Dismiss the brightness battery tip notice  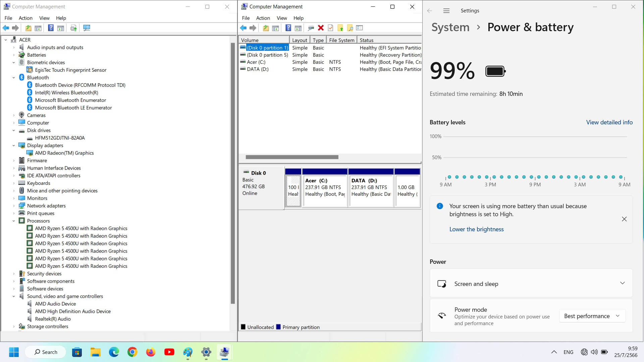pos(624,219)
